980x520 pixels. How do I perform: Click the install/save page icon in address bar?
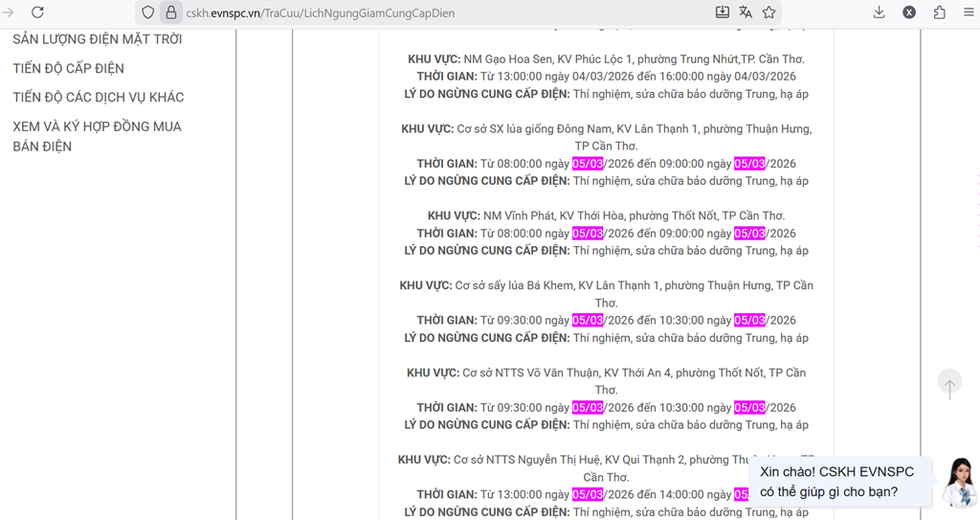tap(723, 12)
